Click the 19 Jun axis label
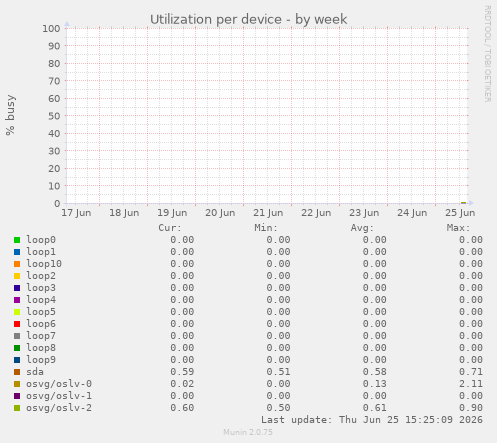This screenshot has height=443, width=497. (172, 213)
